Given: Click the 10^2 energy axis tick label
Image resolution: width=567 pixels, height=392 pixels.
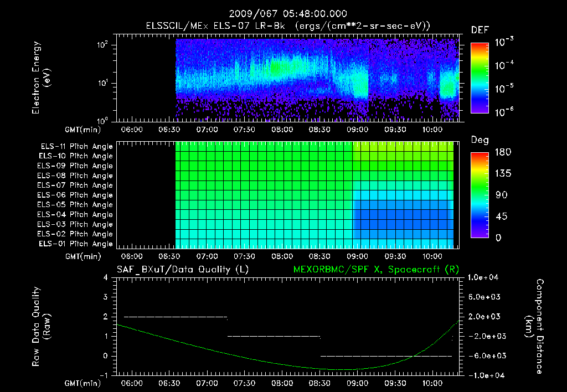Looking at the screenshot, I should 102,45.
